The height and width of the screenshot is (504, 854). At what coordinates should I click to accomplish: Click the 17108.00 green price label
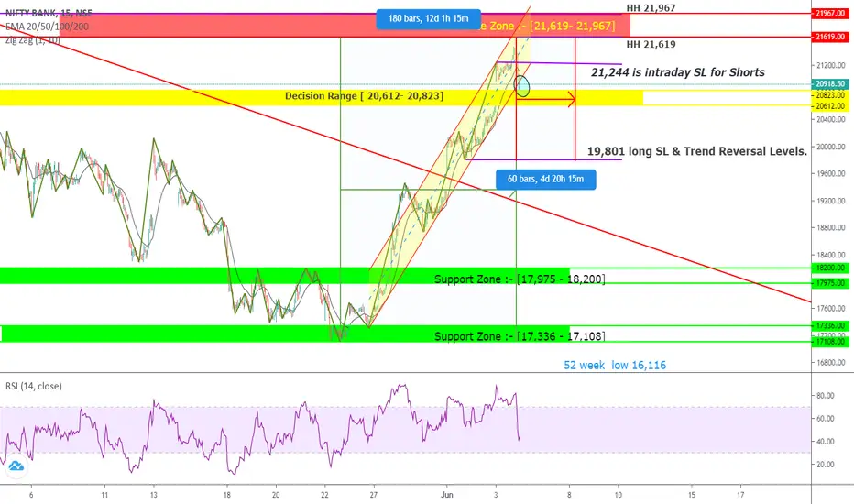(830, 342)
